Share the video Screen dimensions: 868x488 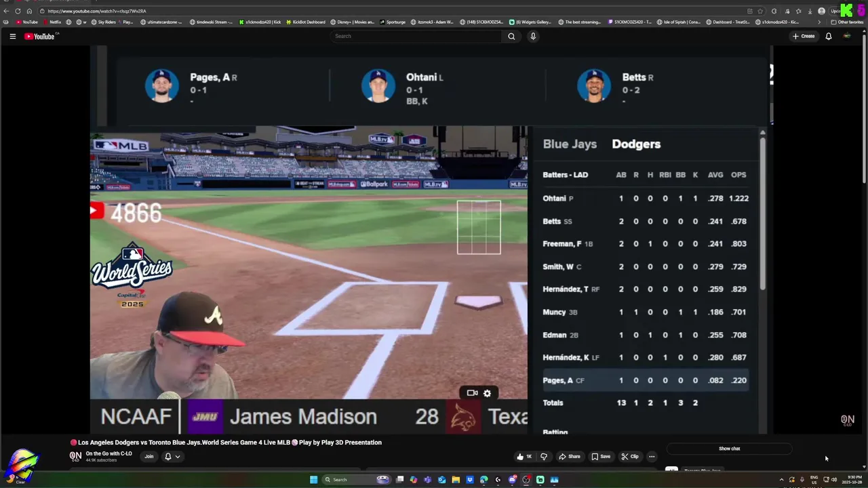point(570,457)
